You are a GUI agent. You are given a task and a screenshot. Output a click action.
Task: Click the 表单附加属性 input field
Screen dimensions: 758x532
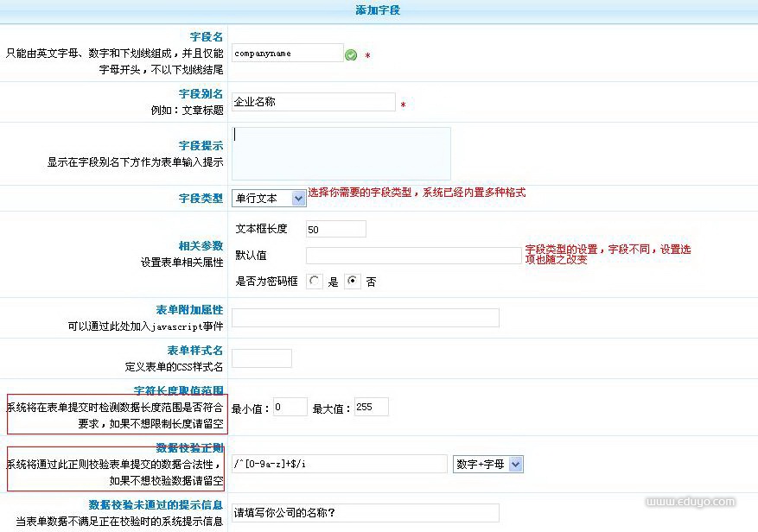click(365, 318)
